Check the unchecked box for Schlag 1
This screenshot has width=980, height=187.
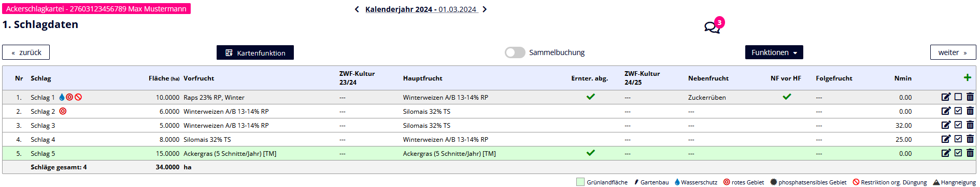[x=958, y=97]
